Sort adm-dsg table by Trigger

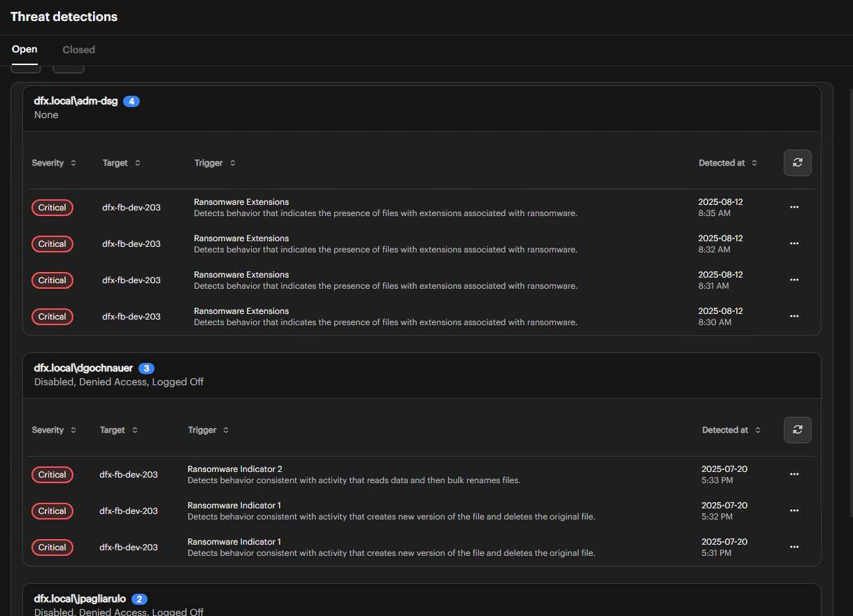(215, 163)
